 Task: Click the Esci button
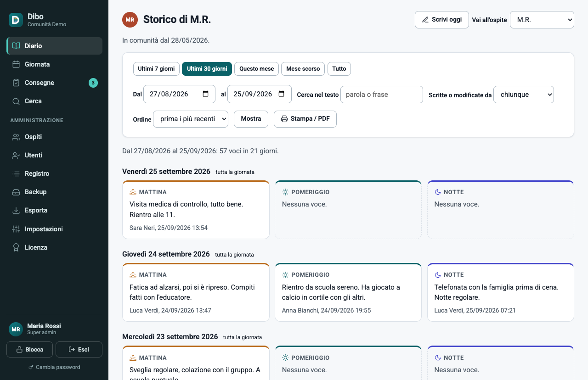[79, 350]
